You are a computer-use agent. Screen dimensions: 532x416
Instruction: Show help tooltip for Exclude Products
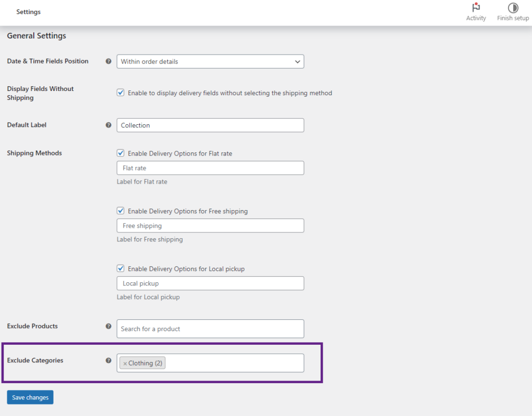109,326
